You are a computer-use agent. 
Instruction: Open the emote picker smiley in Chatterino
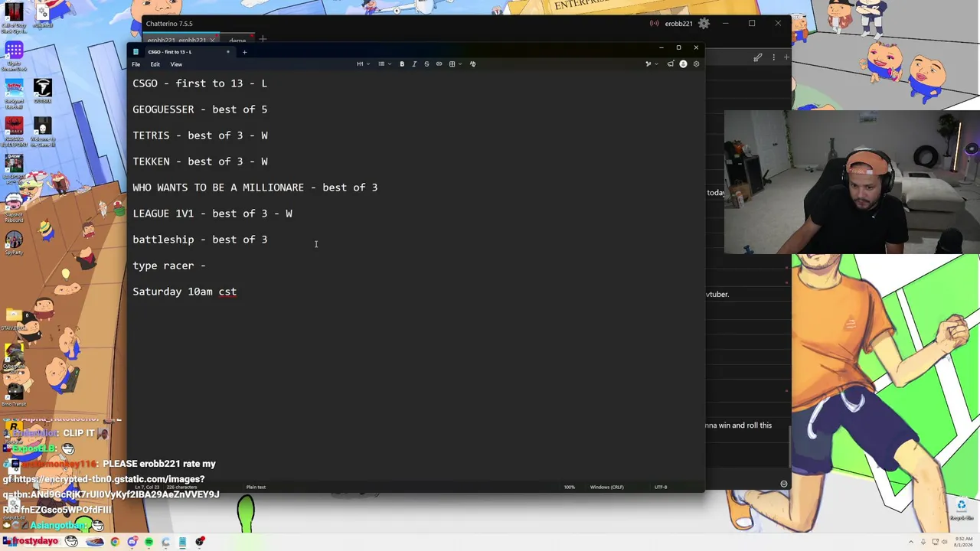click(x=783, y=484)
